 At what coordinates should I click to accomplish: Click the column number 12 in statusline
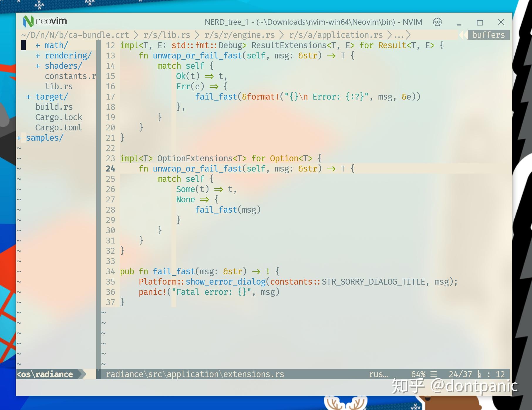point(500,374)
